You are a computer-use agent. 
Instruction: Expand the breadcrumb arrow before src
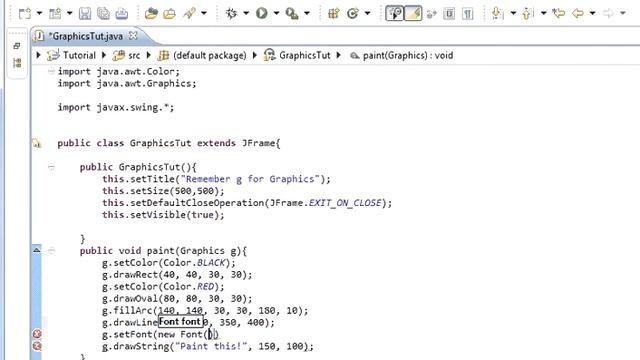pyautogui.click(x=104, y=55)
